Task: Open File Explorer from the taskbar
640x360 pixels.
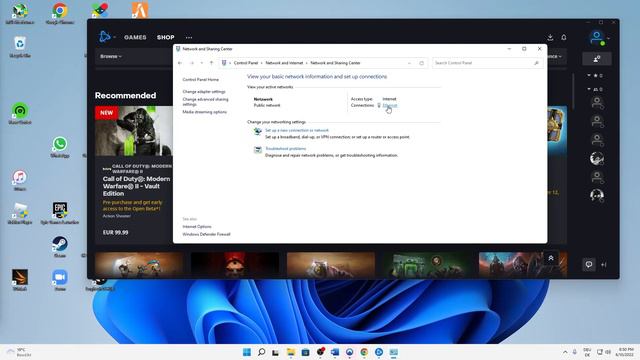Action: click(291, 352)
